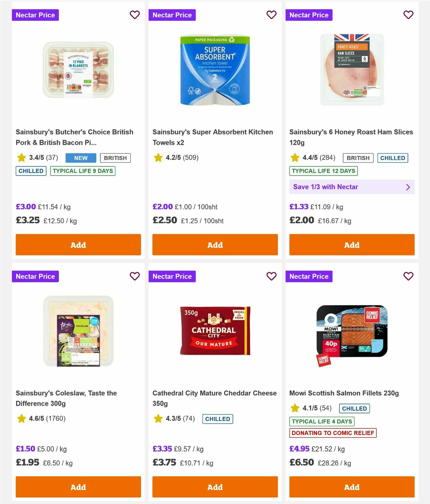Image resolution: width=430 pixels, height=504 pixels.
Task: Click the Mowi salmon product photo
Action: 349,332
